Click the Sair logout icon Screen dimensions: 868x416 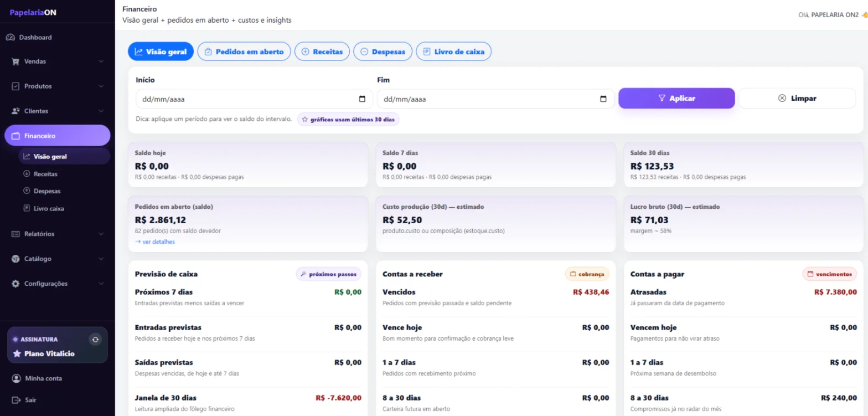(x=16, y=400)
